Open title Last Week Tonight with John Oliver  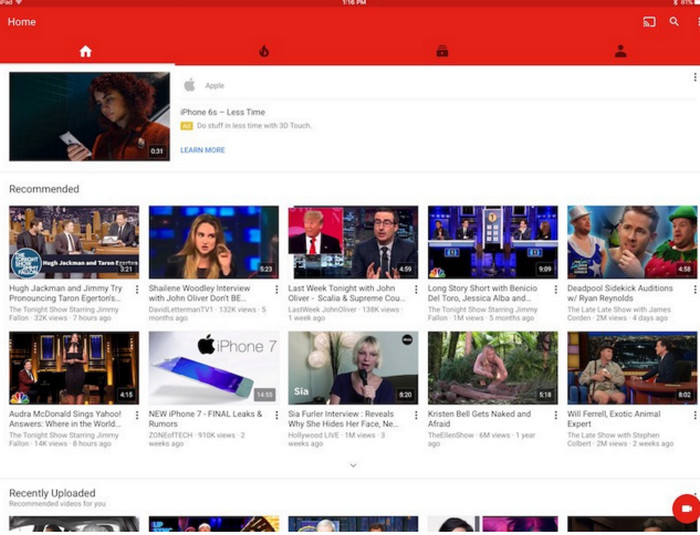[x=346, y=293]
